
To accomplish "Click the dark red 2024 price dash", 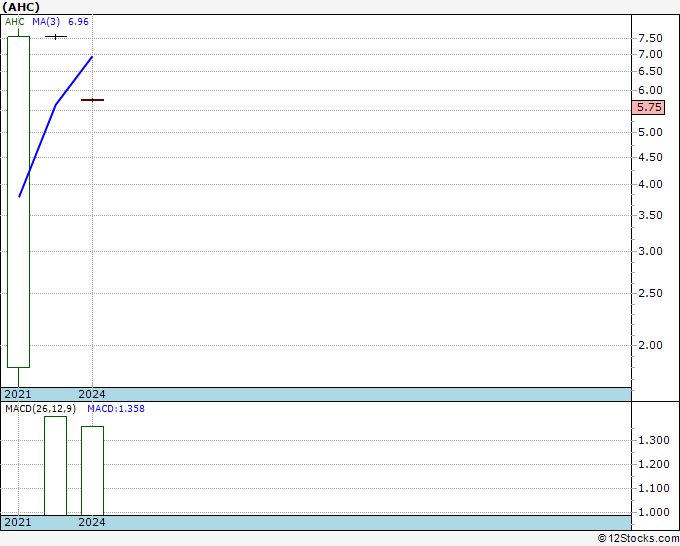I will tap(92, 100).
